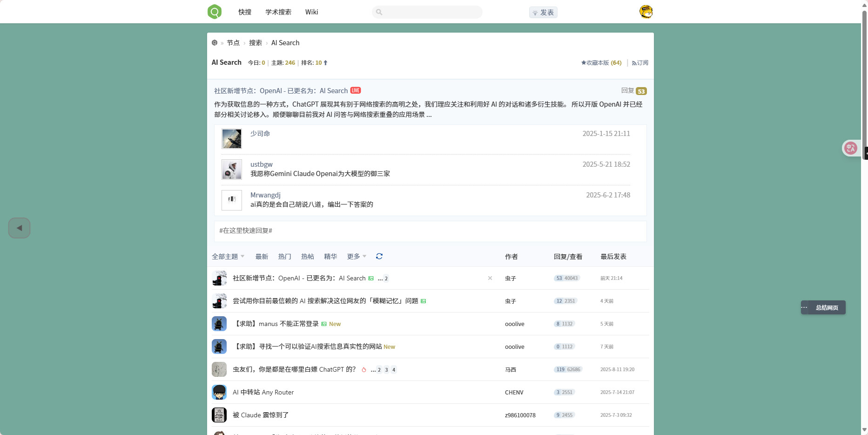Open the three-dot menu beside 总结网页
The height and width of the screenshot is (435, 868).
click(x=804, y=307)
